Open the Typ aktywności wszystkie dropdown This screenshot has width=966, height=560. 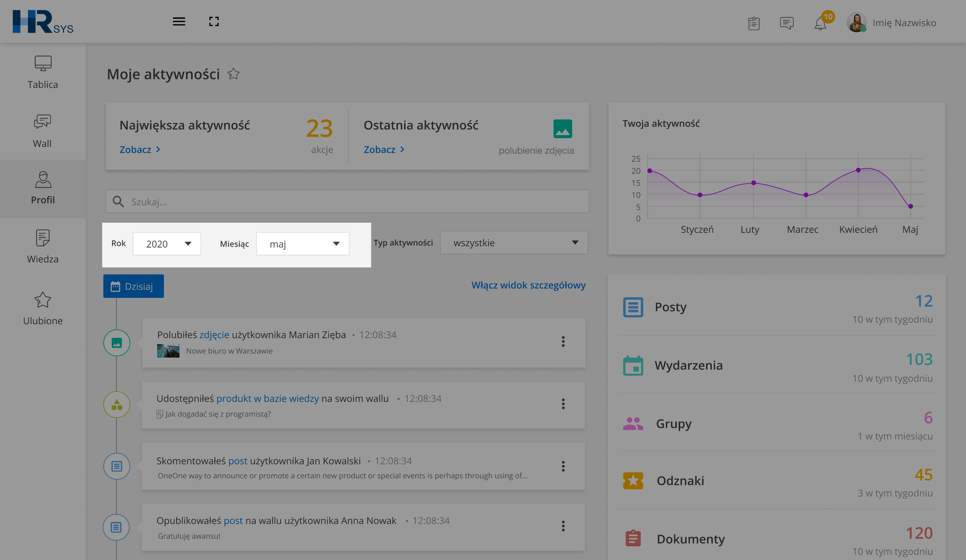click(x=514, y=242)
